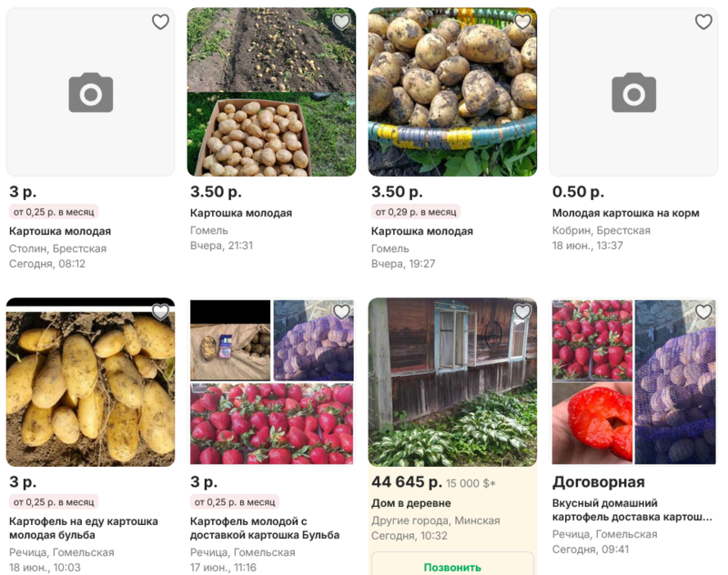
Task: Favorite the 3 р. Столин potato listing
Action: pos(160,23)
